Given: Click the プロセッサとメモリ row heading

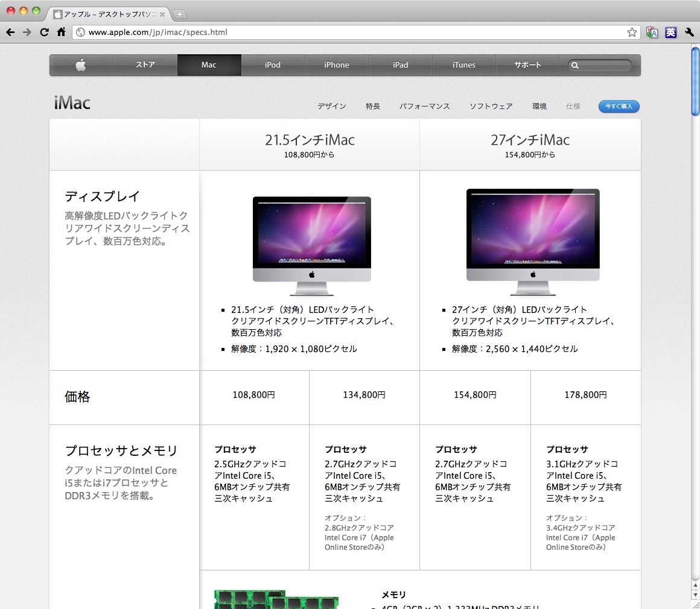Looking at the screenshot, I should click(121, 450).
